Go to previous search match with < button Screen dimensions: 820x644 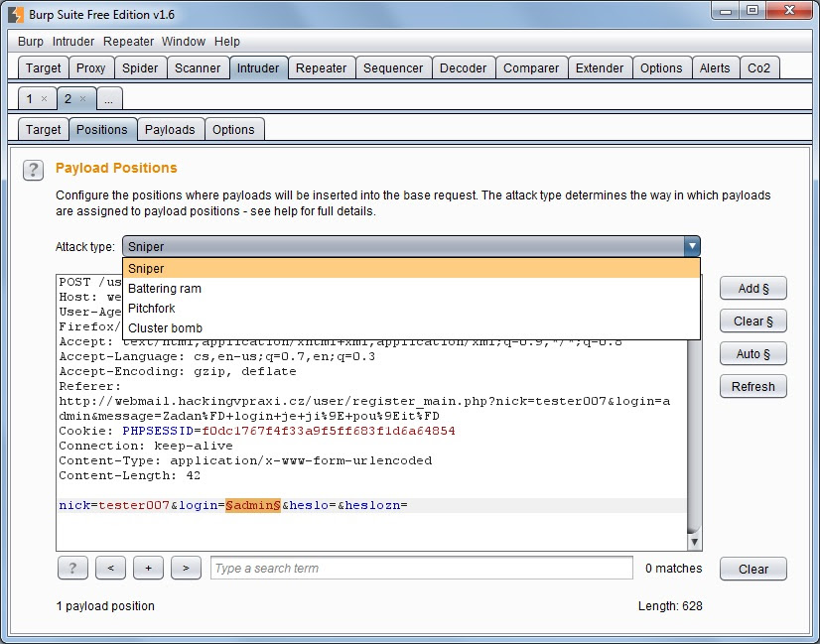[110, 569]
